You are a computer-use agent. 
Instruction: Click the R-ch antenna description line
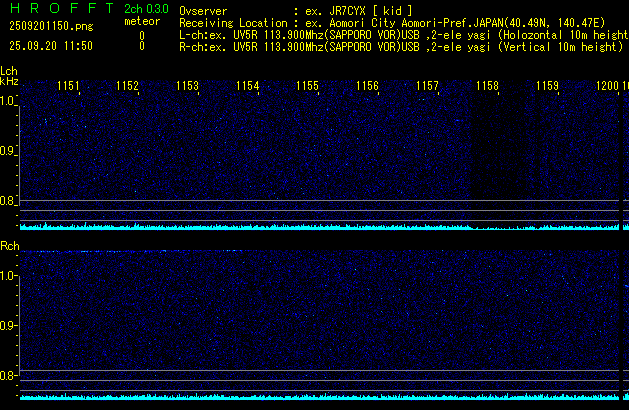(x=400, y=46)
